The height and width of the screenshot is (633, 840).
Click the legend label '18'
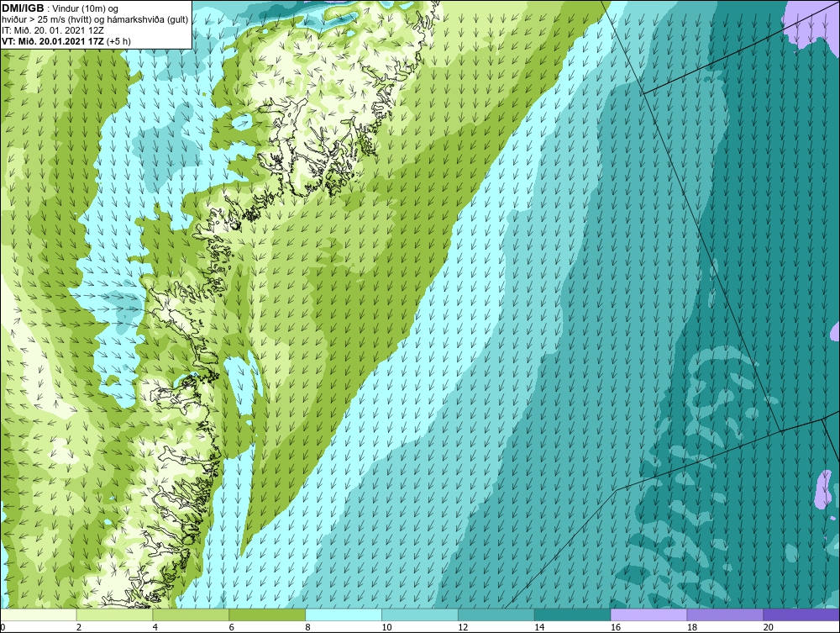tap(691, 627)
